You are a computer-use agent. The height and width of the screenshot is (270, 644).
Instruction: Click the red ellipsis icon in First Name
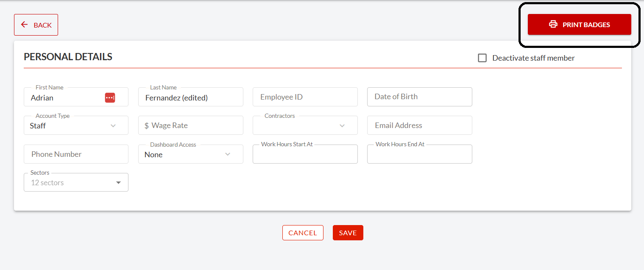pos(110,97)
